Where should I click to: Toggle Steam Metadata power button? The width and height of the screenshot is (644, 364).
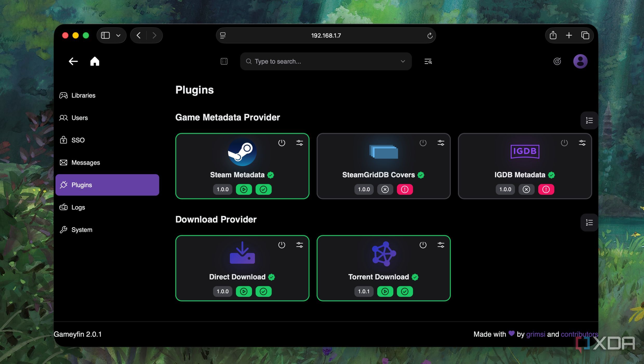[x=282, y=143]
